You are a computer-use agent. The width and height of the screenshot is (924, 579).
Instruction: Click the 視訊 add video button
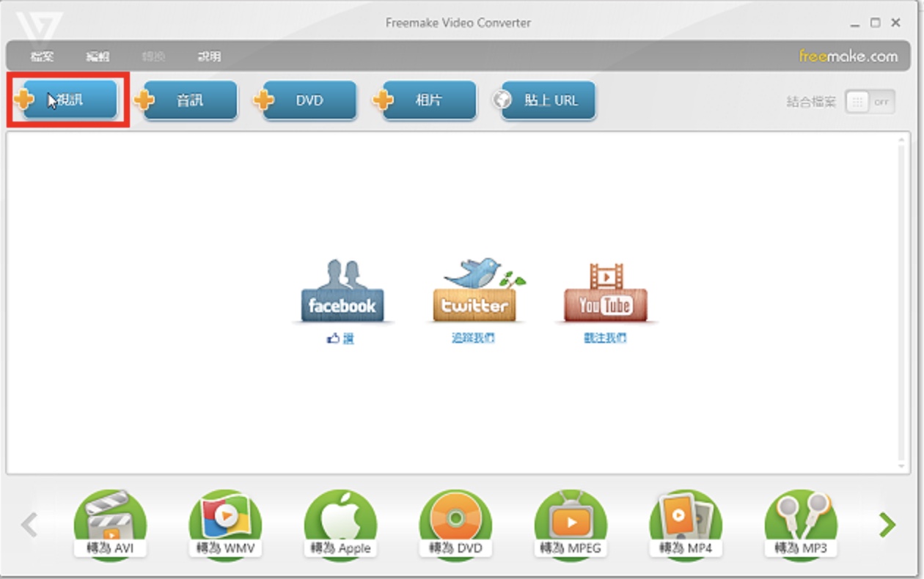tap(70, 100)
